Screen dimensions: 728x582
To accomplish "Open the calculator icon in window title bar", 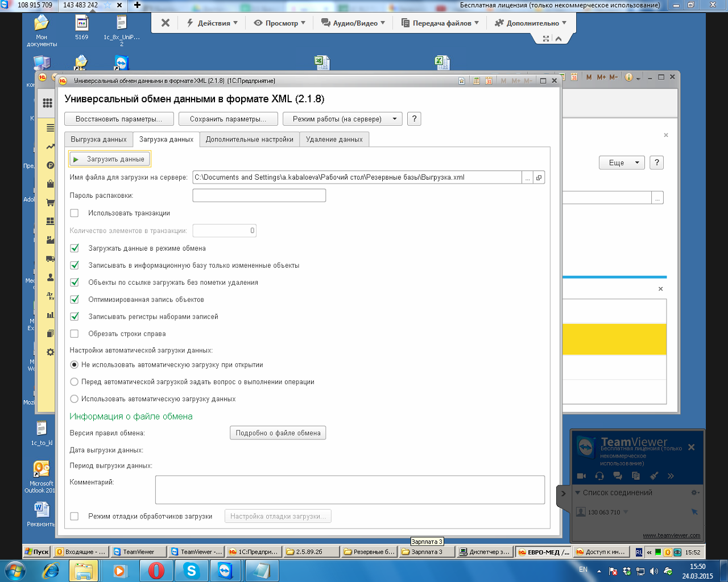I will [476, 81].
